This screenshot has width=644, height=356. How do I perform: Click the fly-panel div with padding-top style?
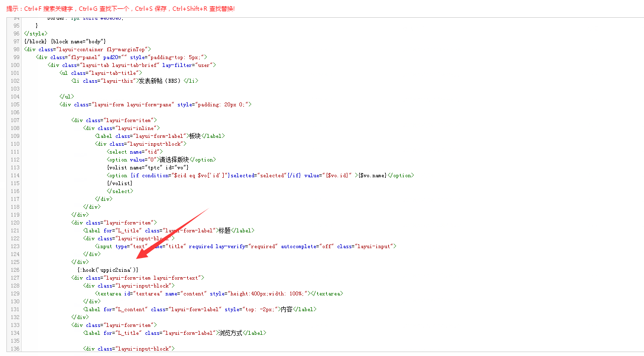[x=122, y=57]
